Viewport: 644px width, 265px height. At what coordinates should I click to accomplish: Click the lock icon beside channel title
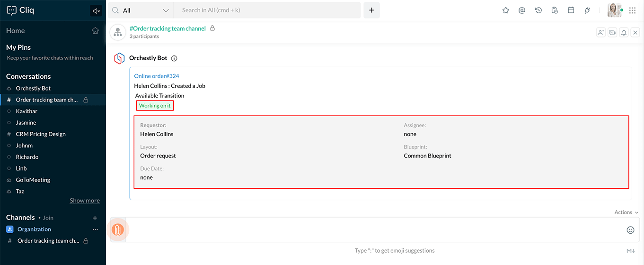coord(212,28)
